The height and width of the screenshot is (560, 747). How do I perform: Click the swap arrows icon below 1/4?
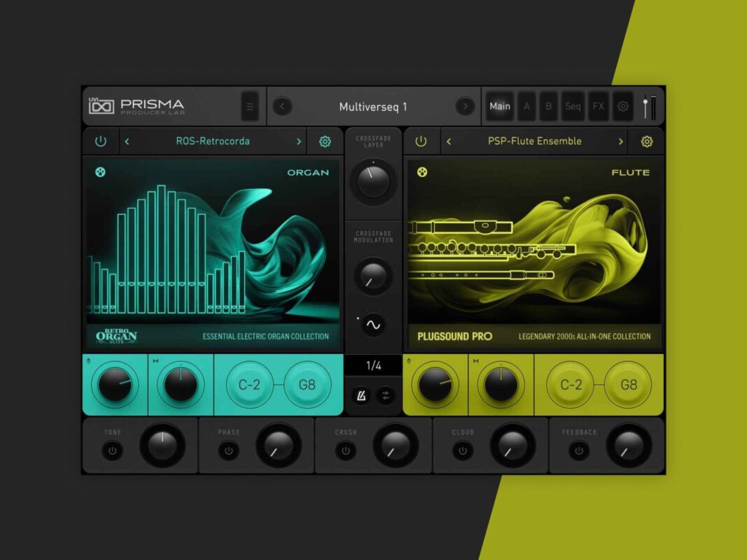tap(386, 395)
